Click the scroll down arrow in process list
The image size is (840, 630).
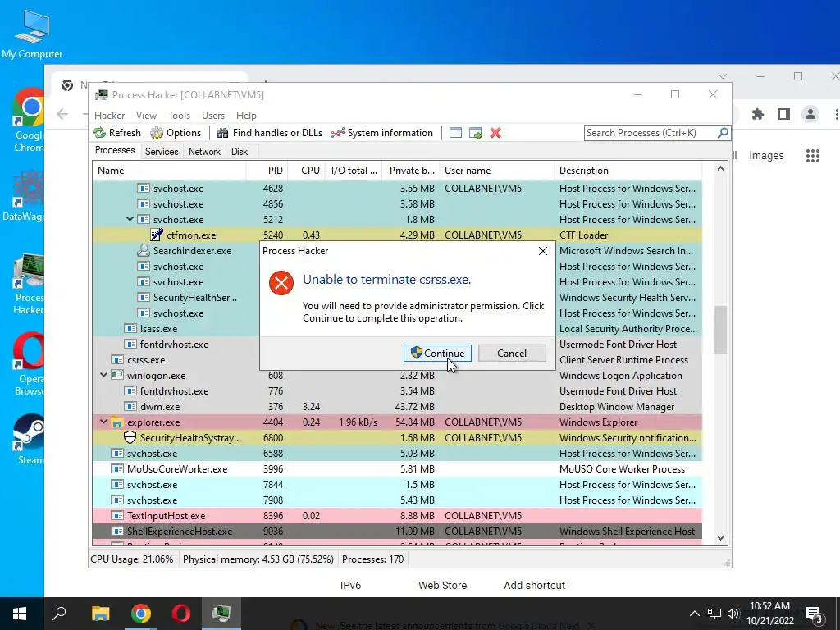click(720, 538)
